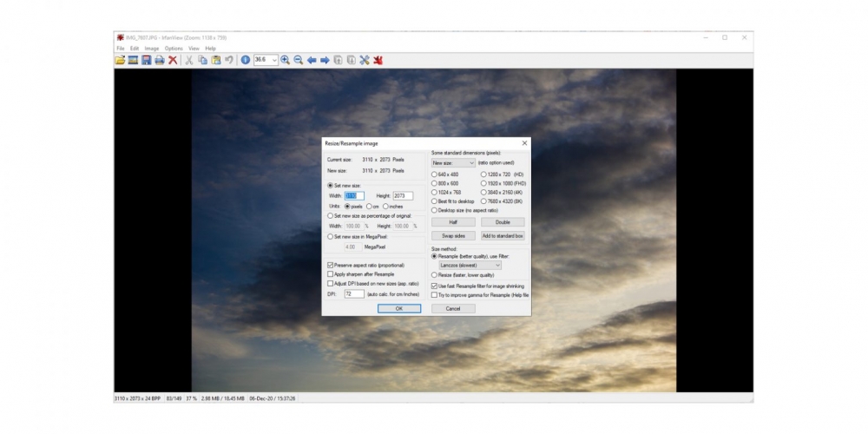Open the New size standard dimensions dropdown

click(453, 163)
